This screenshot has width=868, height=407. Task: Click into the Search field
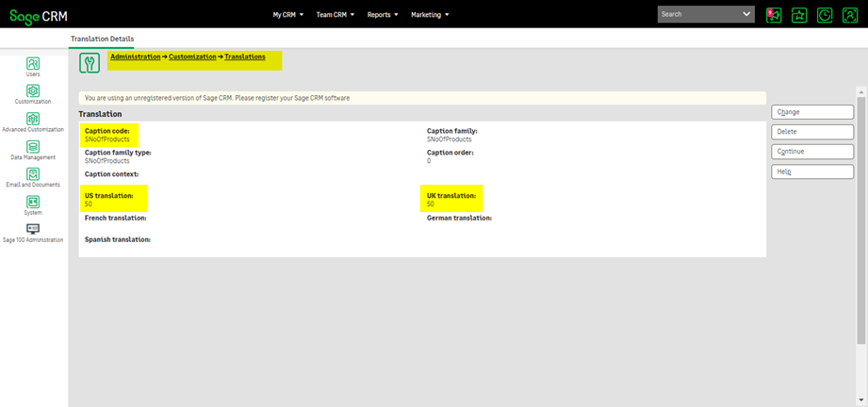click(x=699, y=14)
